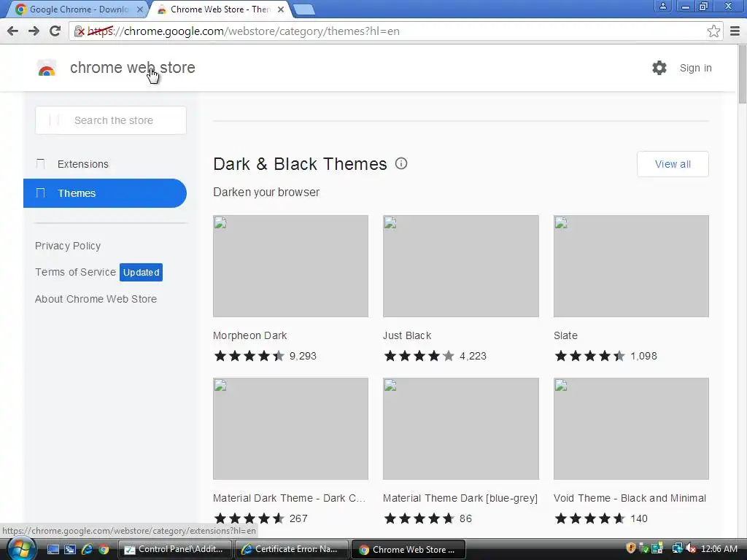Select the Themes category in the sidebar
Image resolution: width=747 pixels, height=560 pixels.
[105, 193]
